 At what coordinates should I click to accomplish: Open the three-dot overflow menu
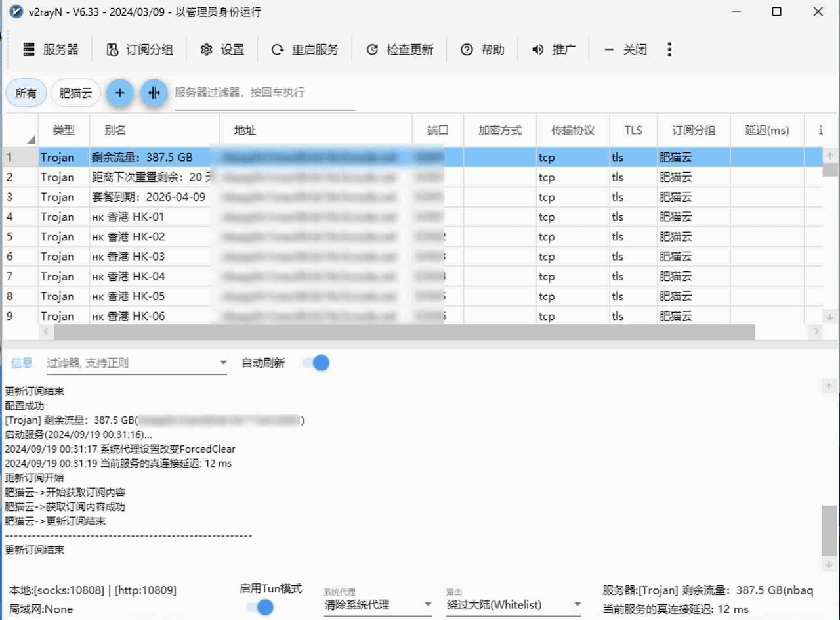pos(669,49)
